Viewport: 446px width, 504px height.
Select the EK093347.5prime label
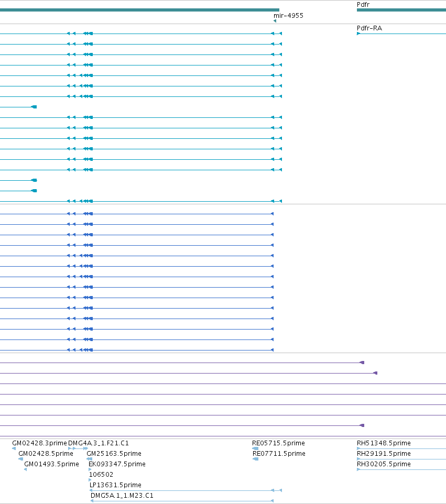pyautogui.click(x=117, y=464)
